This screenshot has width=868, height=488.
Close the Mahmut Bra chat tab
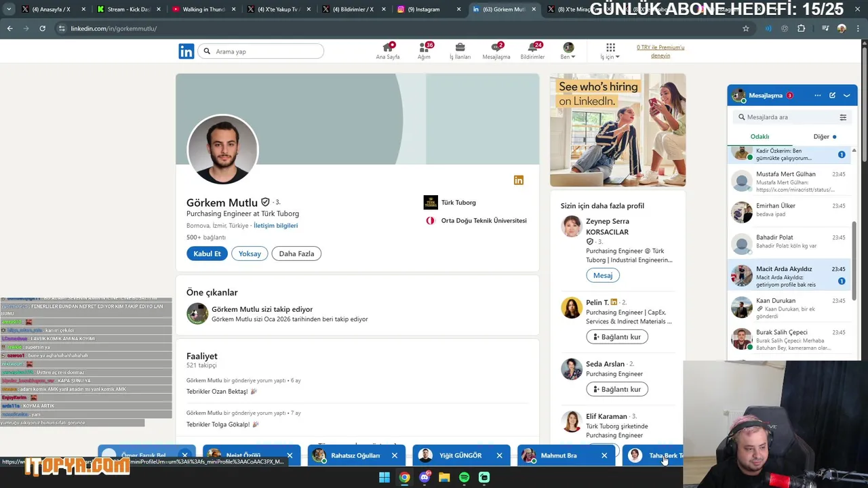[x=604, y=455]
